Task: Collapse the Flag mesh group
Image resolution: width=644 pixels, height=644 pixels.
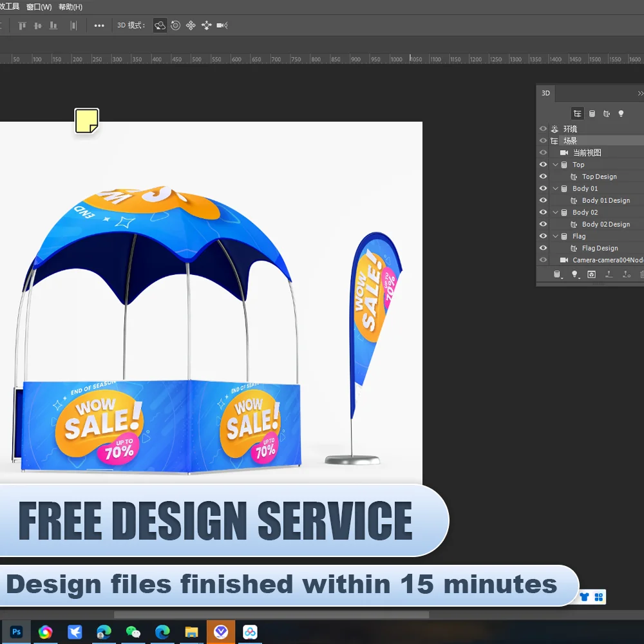Action: point(555,236)
